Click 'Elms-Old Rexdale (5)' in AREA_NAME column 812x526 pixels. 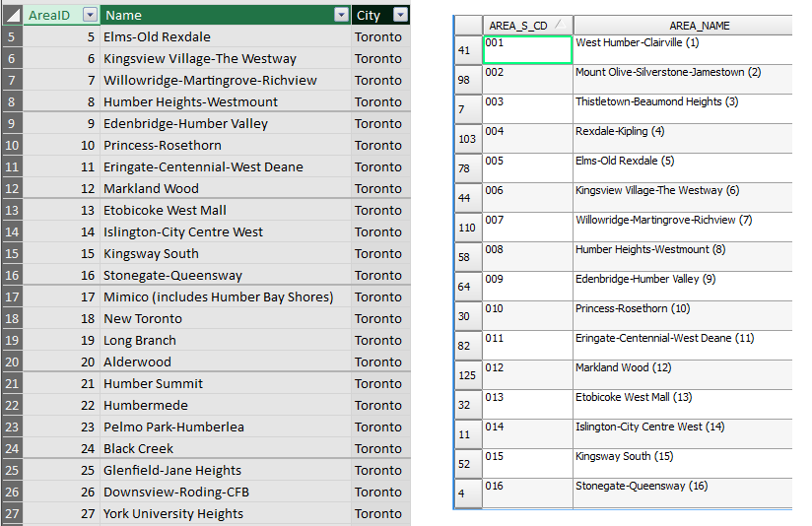683,167
